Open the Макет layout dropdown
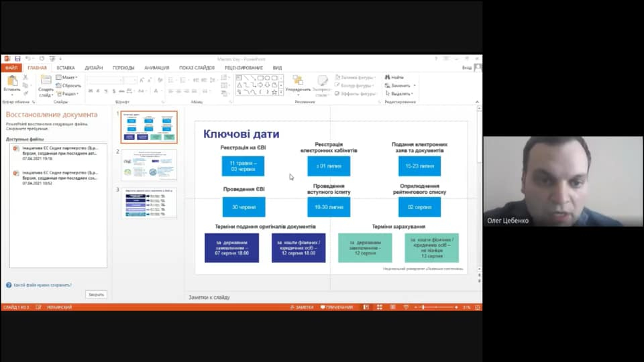The height and width of the screenshot is (362, 644). 66,77
